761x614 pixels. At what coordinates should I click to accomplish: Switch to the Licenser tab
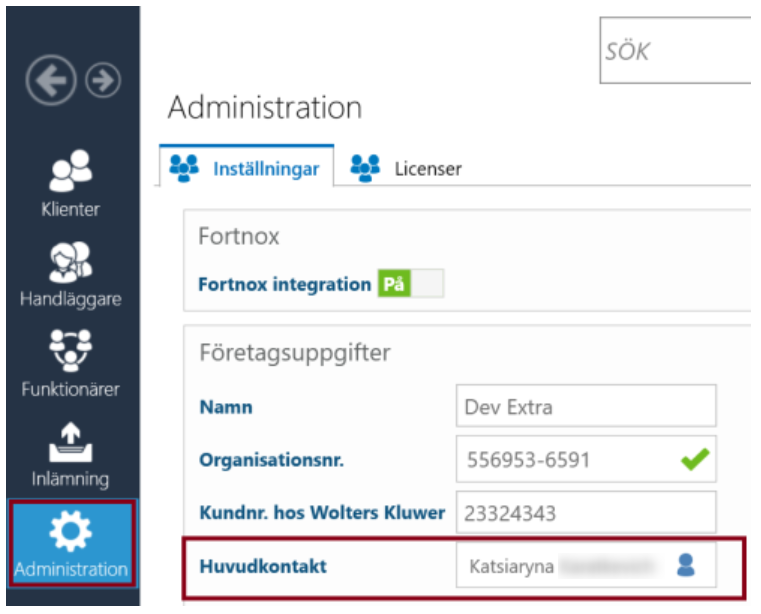(x=406, y=168)
